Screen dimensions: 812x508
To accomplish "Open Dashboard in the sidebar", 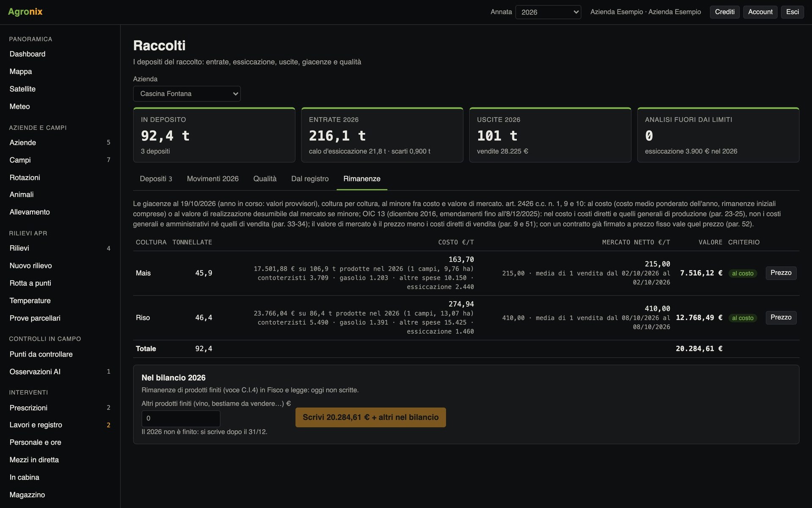I will pyautogui.click(x=60, y=54).
